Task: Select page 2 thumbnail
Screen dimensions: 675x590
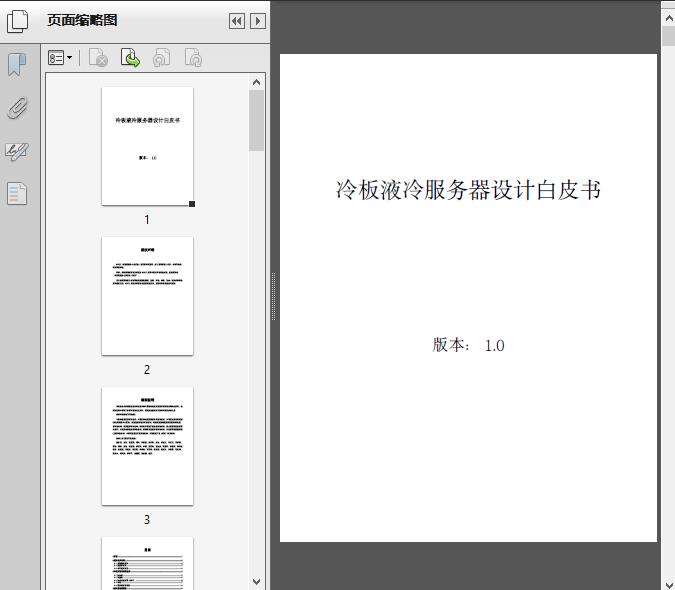Action: click(148, 296)
